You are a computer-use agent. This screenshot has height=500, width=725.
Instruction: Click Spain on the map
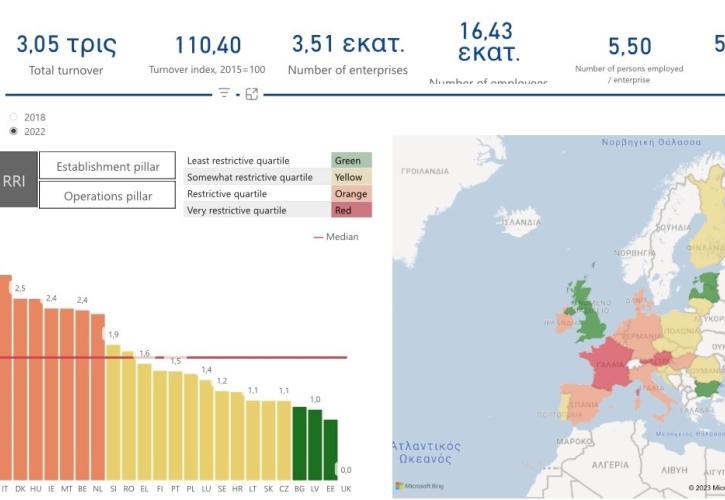pyautogui.click(x=584, y=405)
